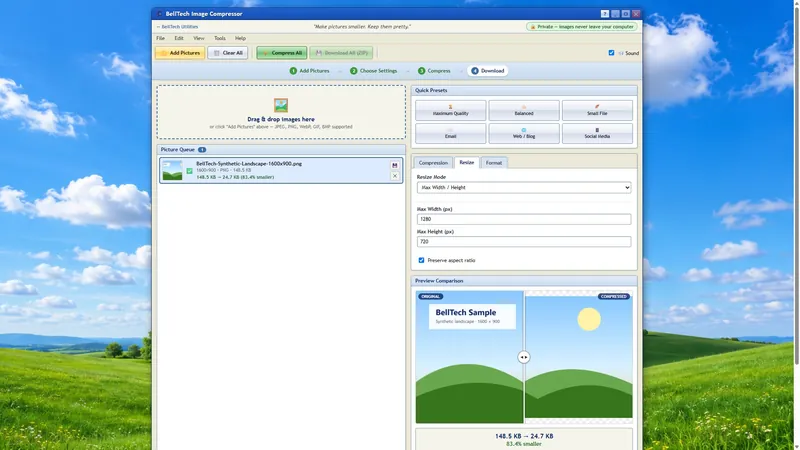800x450 pixels.
Task: Switch to the Compression tab
Action: pyautogui.click(x=433, y=163)
